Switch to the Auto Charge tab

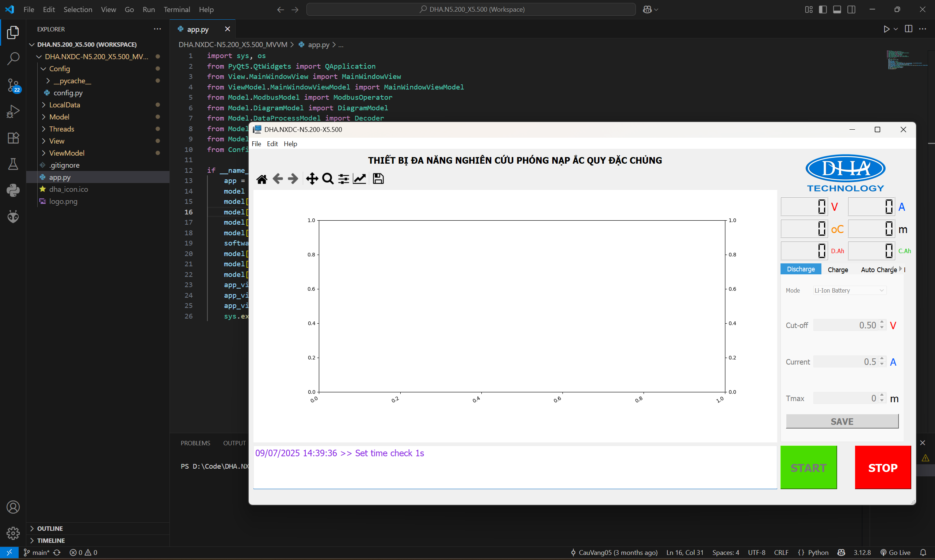click(x=878, y=270)
